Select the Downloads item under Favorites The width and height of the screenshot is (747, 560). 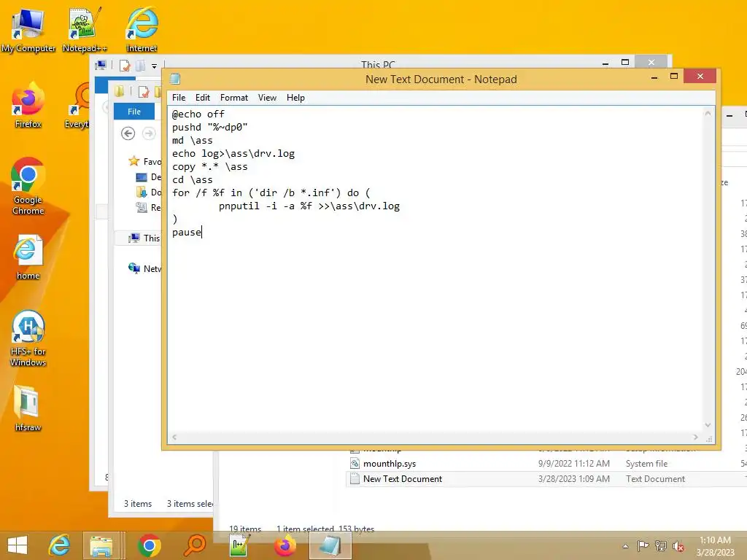(149, 192)
